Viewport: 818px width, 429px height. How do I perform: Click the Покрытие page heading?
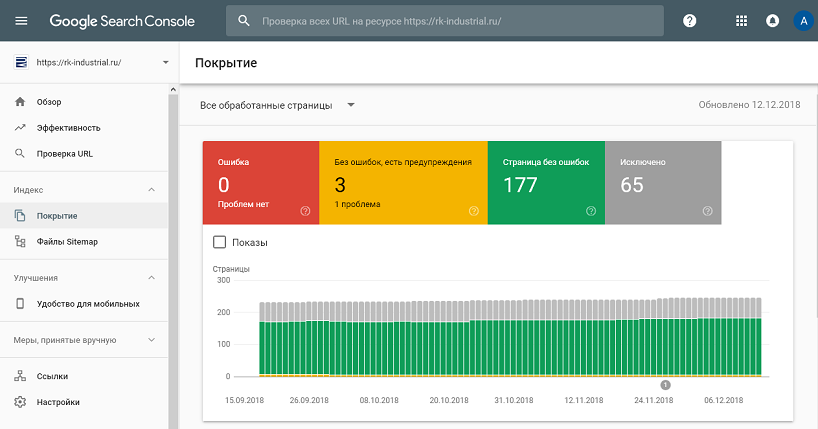tap(226, 63)
